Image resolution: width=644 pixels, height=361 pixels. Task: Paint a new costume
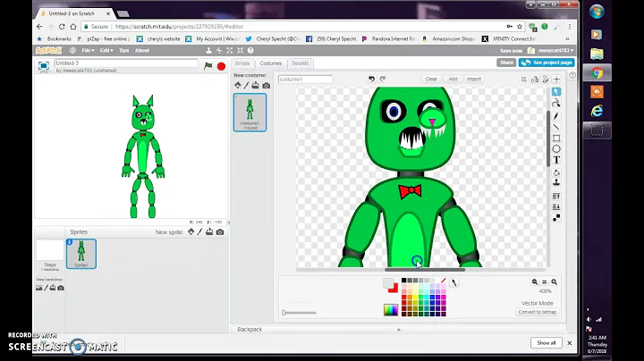click(247, 85)
